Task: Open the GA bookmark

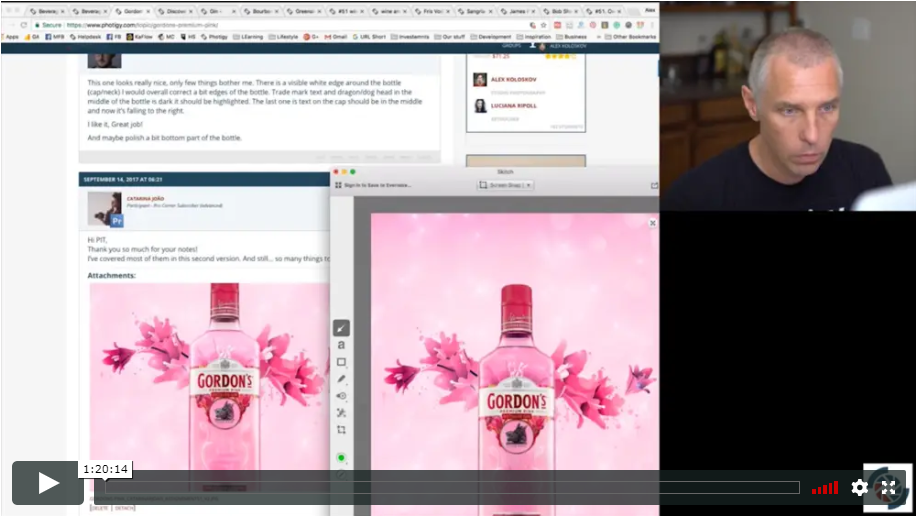Action: [32, 37]
